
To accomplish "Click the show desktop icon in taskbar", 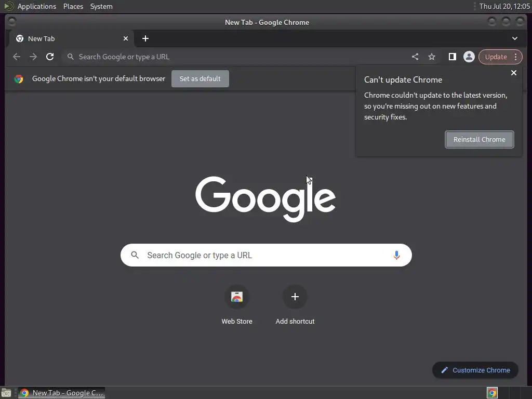I will [x=6, y=393].
